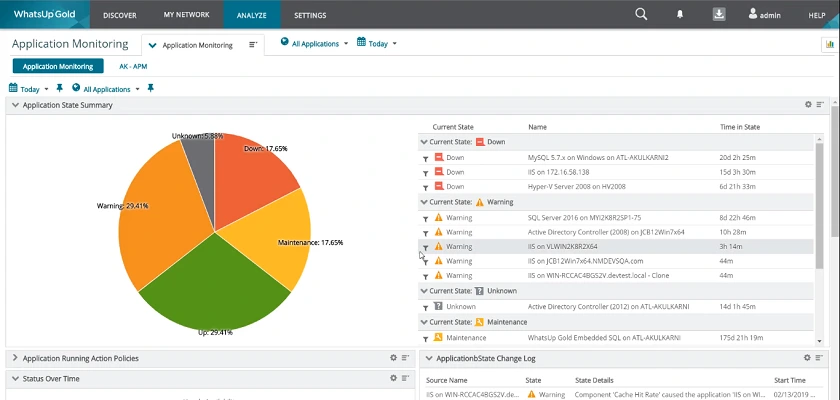
Task: Open the MY NETWORK menu
Action: point(186,15)
